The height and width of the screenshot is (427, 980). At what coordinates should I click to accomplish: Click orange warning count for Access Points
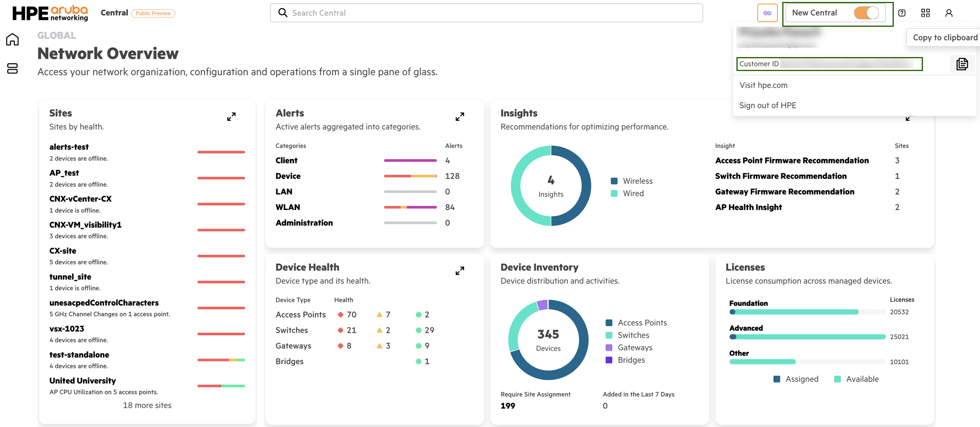coord(383,314)
